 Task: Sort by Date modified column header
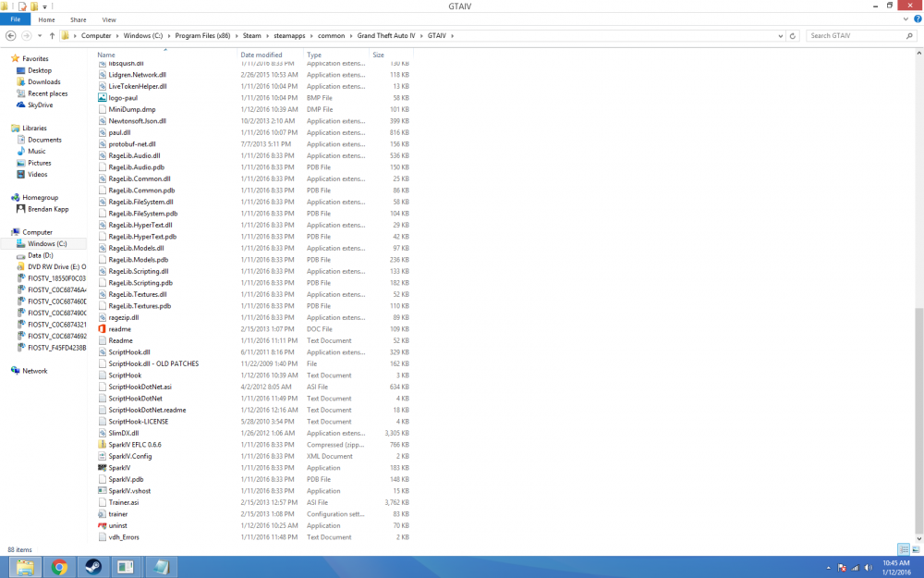(261, 55)
